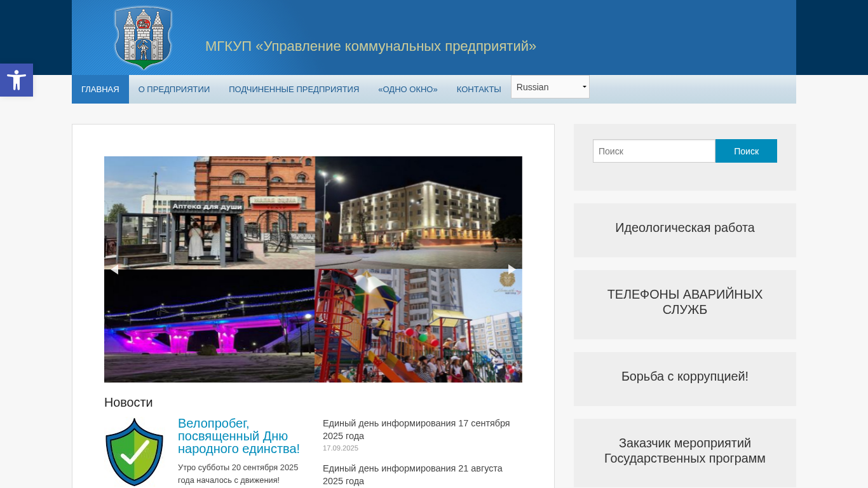This screenshot has width=868, height=488.
Task: Click the green shield news thumbnail
Action: 134,452
